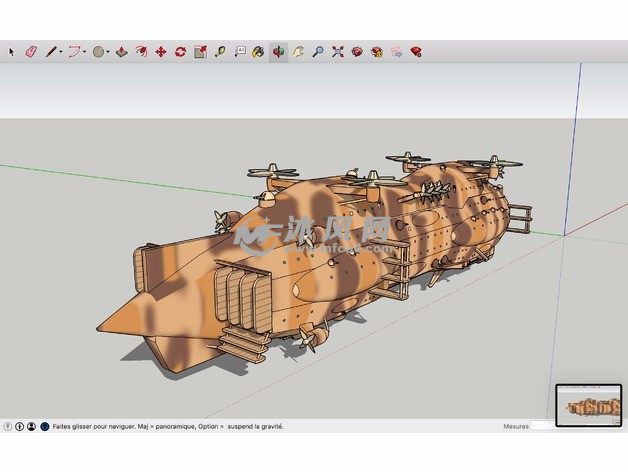Viewport: 628px width, 472px height.
Task: Pick the Tape Measure tool
Action: pyautogui.click(x=220, y=51)
